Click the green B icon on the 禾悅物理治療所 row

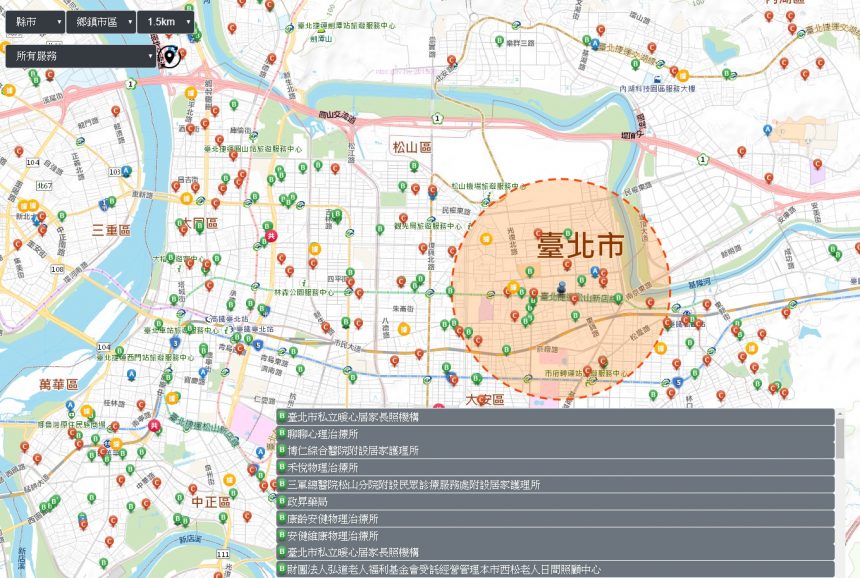point(281,467)
